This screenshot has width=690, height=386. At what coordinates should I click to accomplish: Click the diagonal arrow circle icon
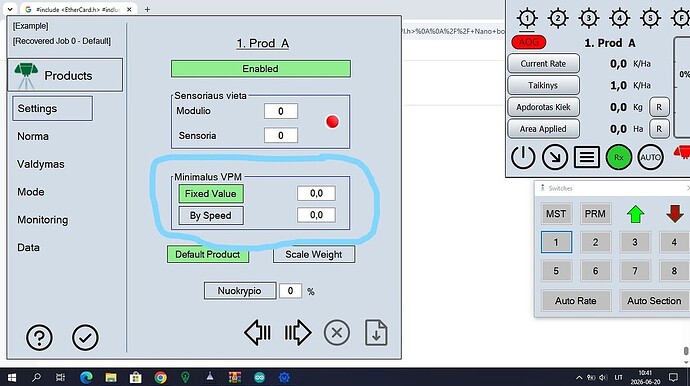(x=555, y=157)
